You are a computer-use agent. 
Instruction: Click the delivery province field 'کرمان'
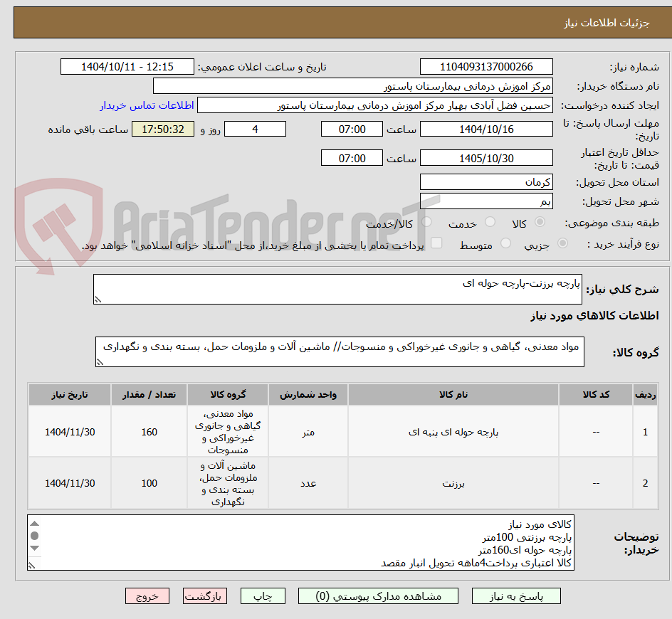[486, 182]
